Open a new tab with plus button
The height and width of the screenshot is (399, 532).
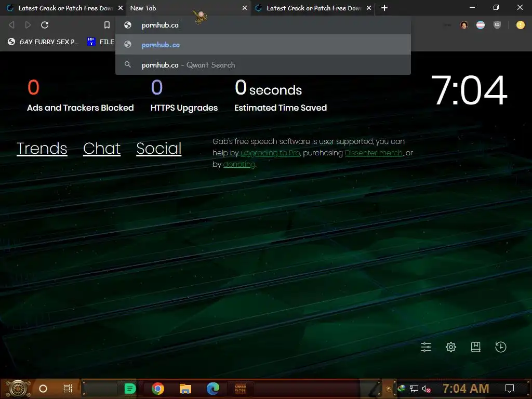[384, 8]
